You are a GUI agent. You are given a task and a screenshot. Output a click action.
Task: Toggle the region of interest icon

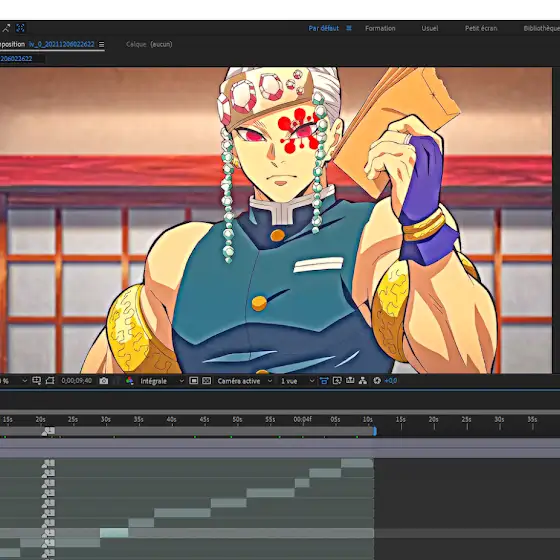(x=193, y=381)
